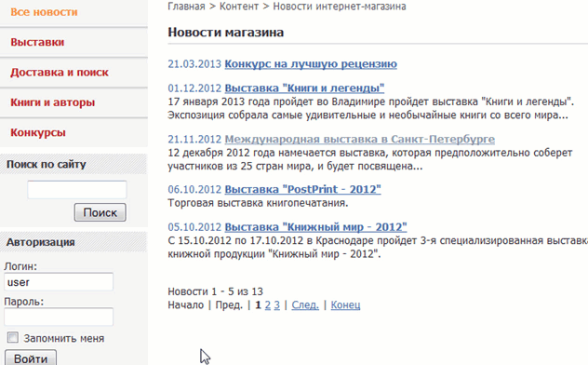This screenshot has width=588, height=365.
Task: Enable the Запомнить меня checkbox
Action: 13,337
